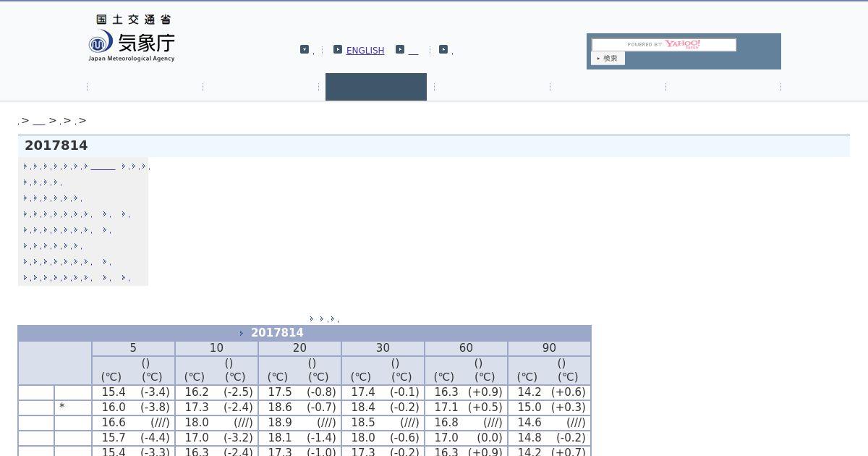
Task: Click the column header 20
Action: coord(299,348)
